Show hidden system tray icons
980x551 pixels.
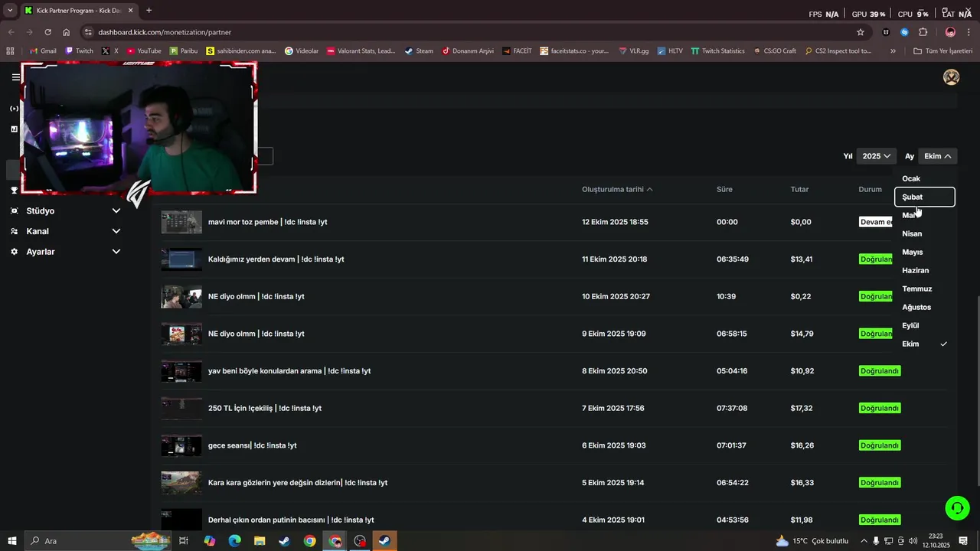(864, 541)
